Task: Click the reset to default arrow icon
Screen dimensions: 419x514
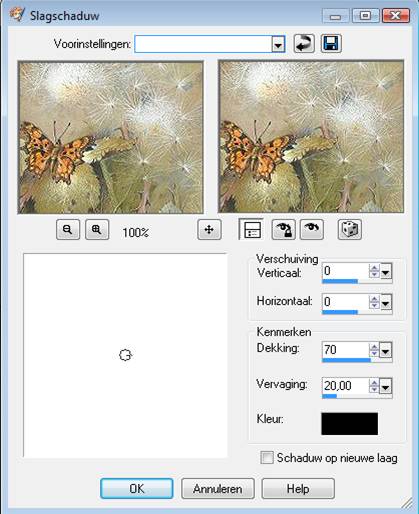Action: (x=304, y=44)
